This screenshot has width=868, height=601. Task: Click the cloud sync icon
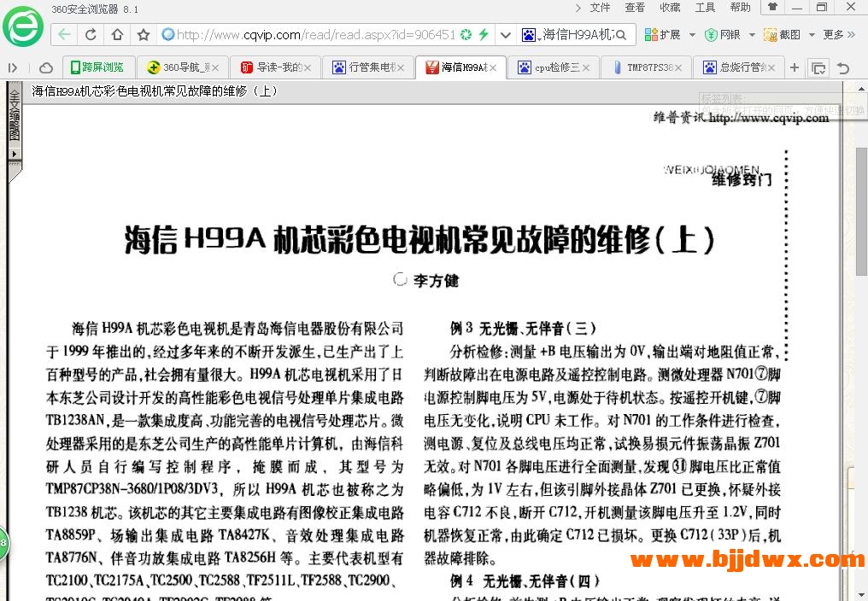click(x=46, y=67)
